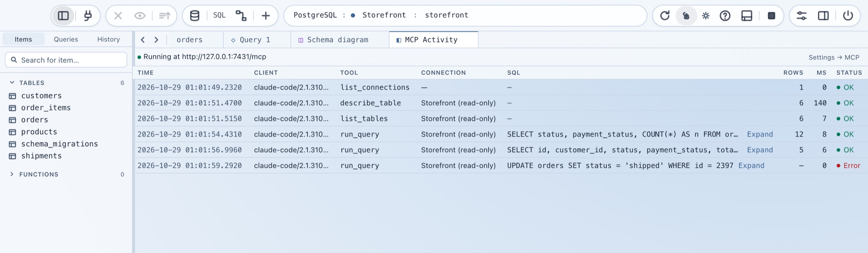The image size is (868, 253).
Task: Click the TIME column header
Action: click(x=146, y=72)
